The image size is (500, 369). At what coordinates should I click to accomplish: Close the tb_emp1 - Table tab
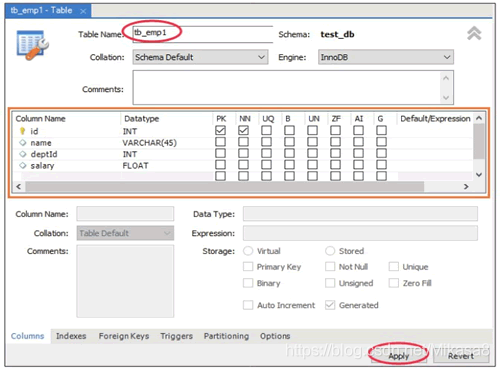click(83, 11)
